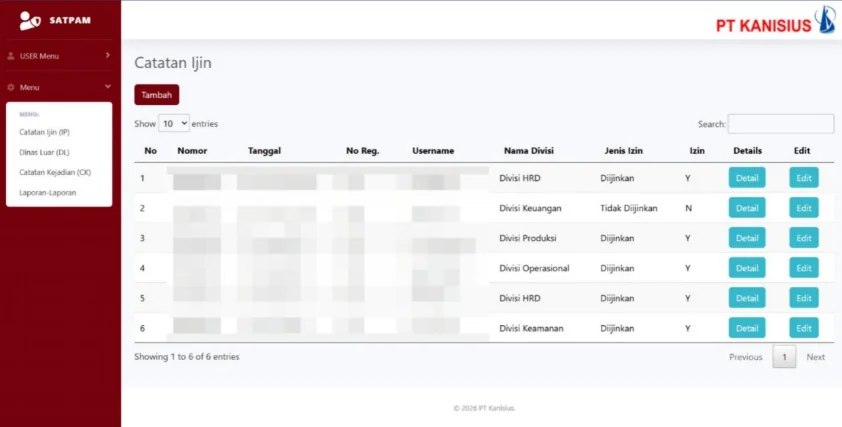Sort table by Tanggal column

click(x=264, y=151)
